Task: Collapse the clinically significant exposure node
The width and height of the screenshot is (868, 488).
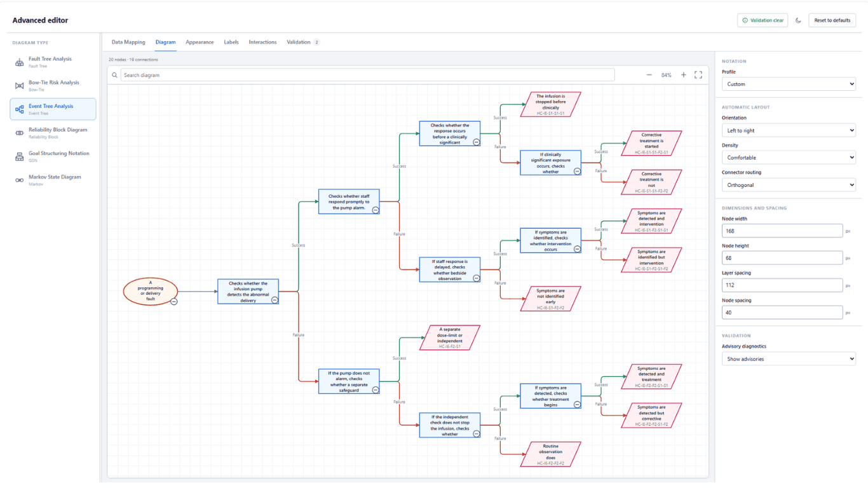Action: pyautogui.click(x=577, y=171)
